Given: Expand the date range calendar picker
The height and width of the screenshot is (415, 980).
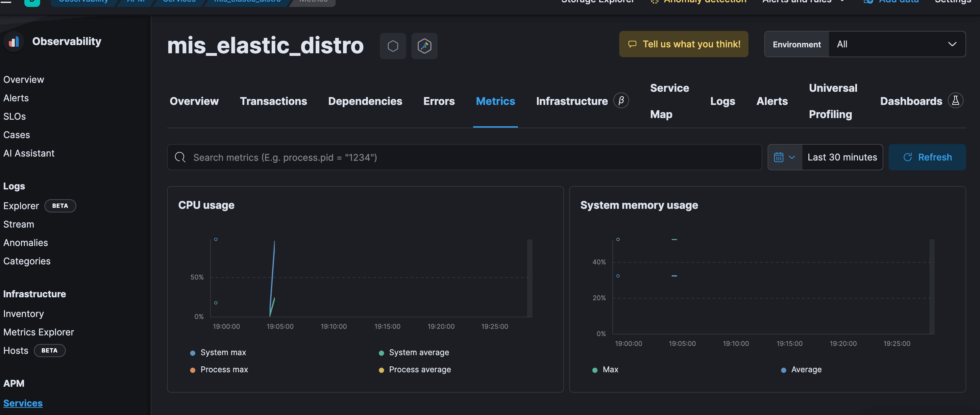Looking at the screenshot, I should coord(782,157).
